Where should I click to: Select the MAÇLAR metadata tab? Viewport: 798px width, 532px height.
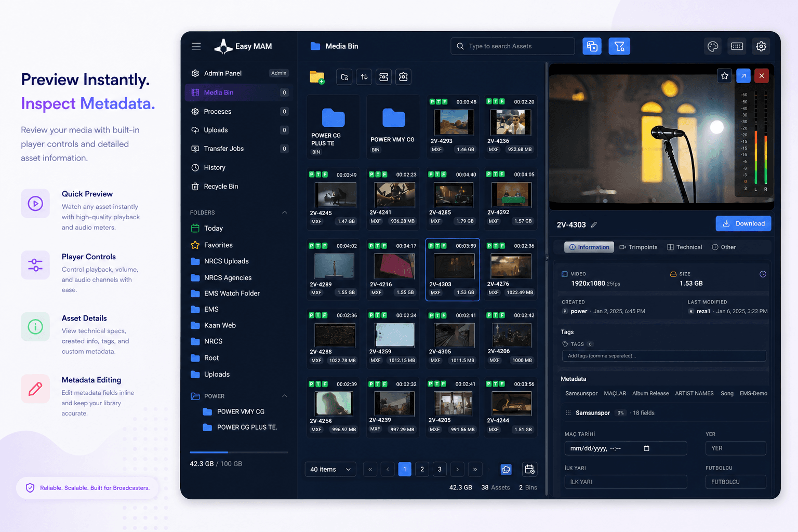point(615,393)
